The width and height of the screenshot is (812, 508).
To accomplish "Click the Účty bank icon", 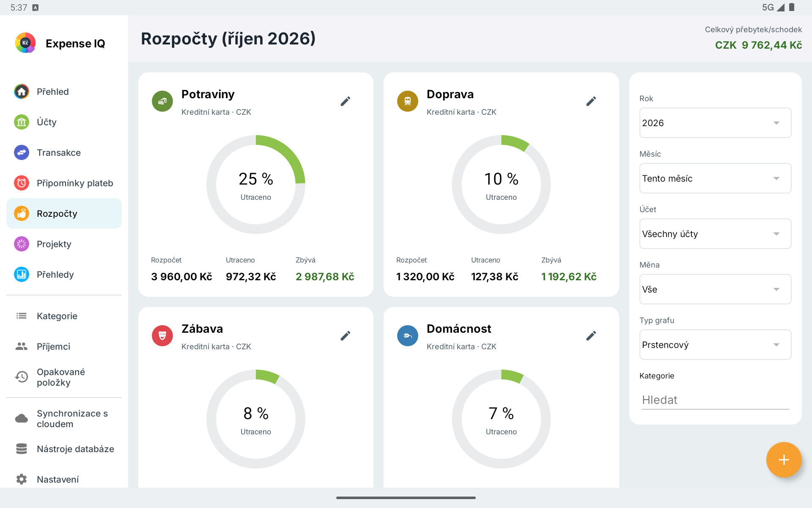I will click(22, 122).
